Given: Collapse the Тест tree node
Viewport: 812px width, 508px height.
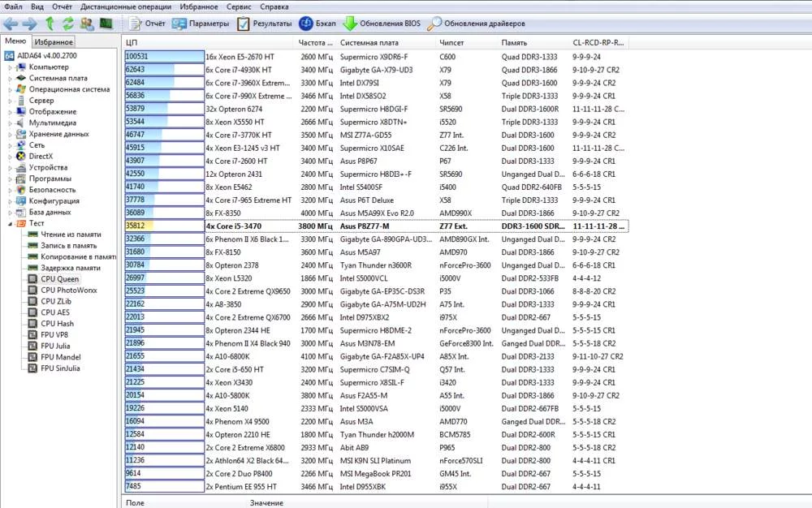Looking at the screenshot, I should tap(11, 223).
